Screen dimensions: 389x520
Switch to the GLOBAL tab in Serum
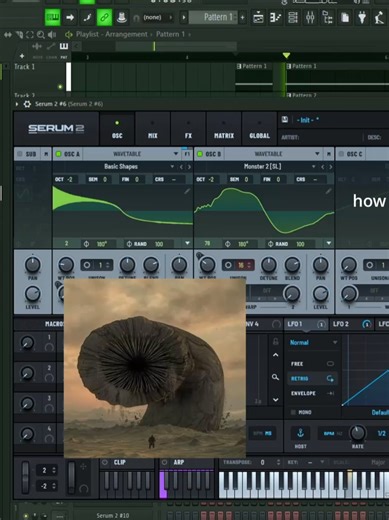pos(259,129)
